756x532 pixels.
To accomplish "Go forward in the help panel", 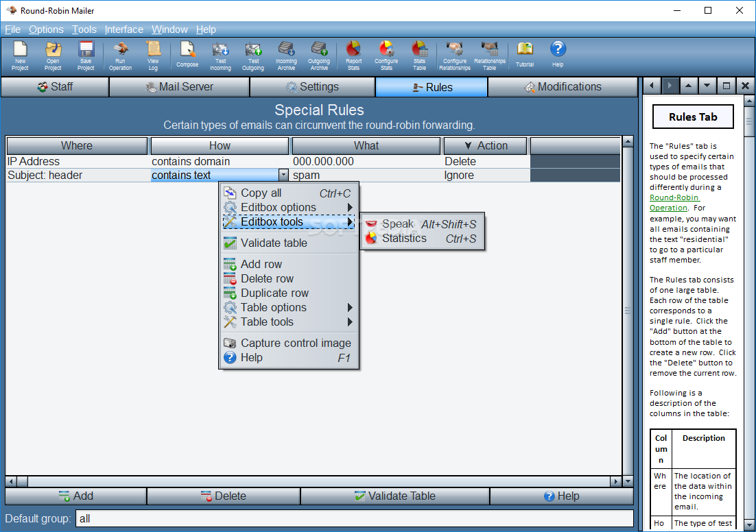I will pyautogui.click(x=670, y=86).
